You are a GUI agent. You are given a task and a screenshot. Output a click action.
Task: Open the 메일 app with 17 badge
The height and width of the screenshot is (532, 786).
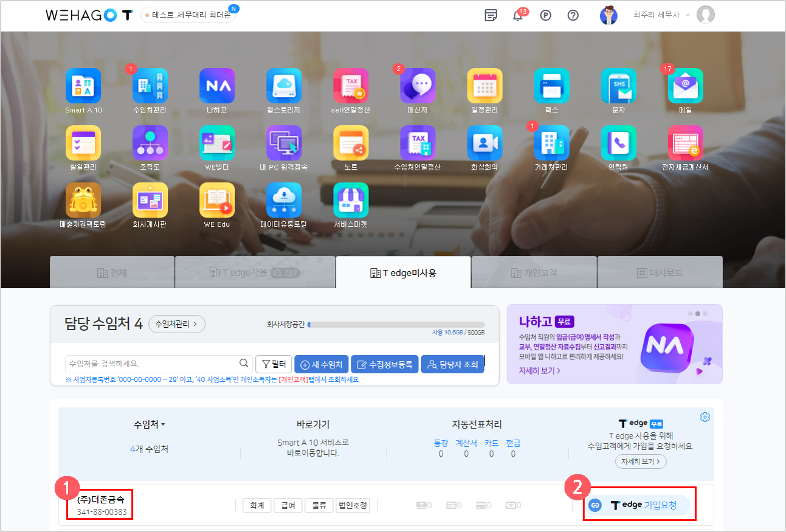[x=685, y=86]
